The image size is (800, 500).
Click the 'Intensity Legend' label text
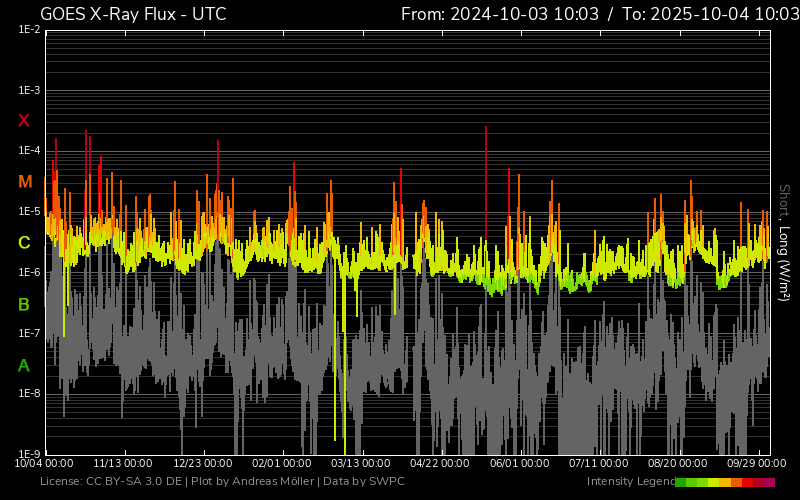629,482
